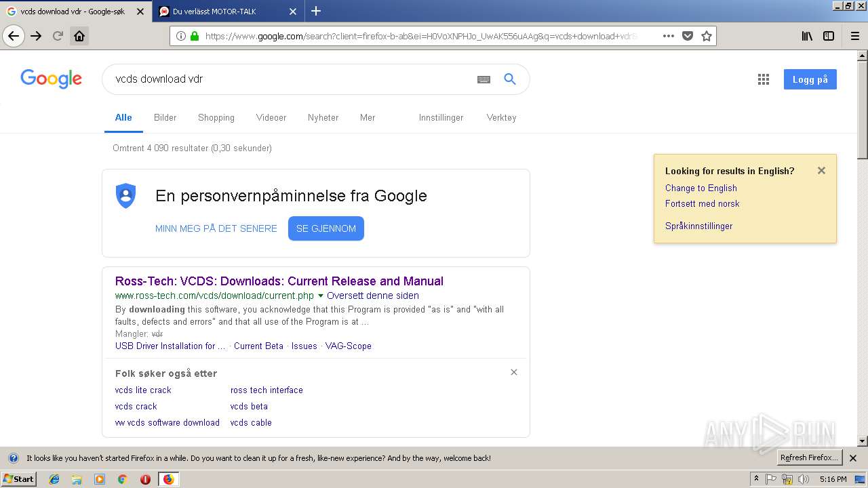Launch Opera from the taskbar
The image size is (868, 488).
tap(145, 479)
